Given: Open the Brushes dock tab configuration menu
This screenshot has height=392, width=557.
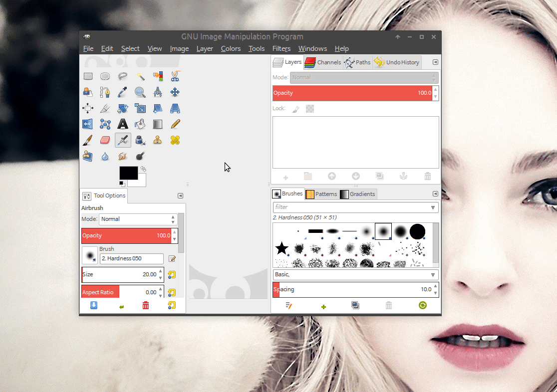Looking at the screenshot, I should pos(435,194).
